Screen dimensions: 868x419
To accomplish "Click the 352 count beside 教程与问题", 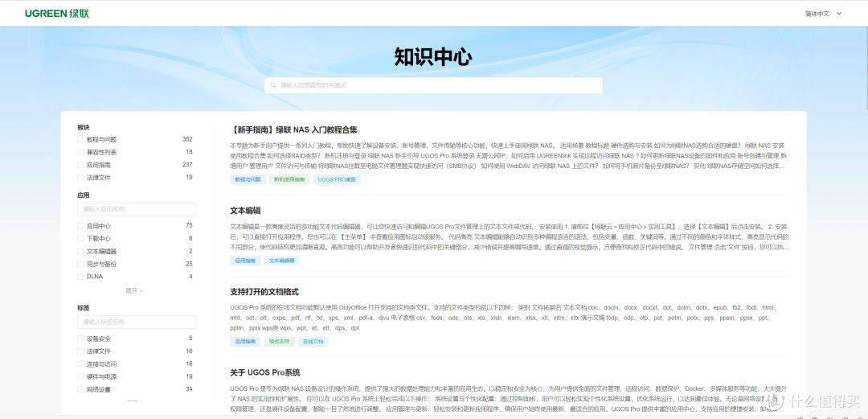I will pyautogui.click(x=187, y=139).
